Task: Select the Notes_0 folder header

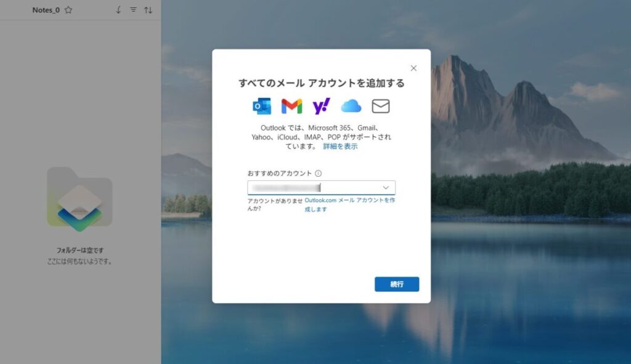Action: (x=46, y=10)
